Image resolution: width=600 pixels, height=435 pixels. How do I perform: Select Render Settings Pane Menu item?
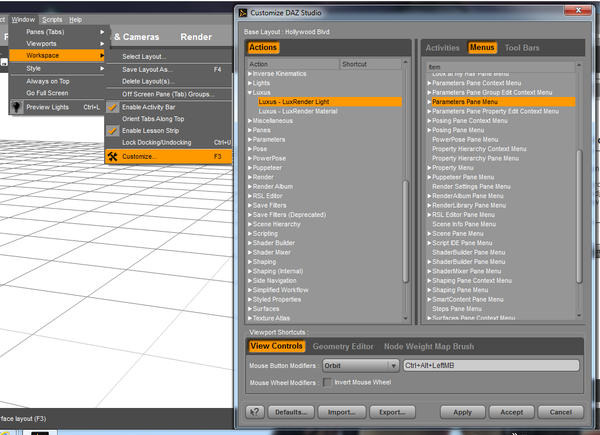coord(471,187)
